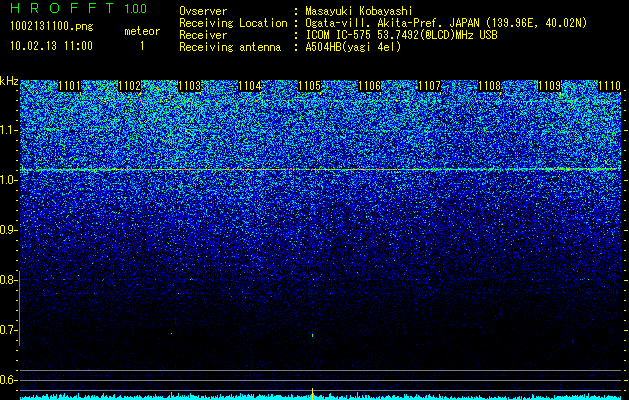Click the 1.0 kHz axis label
This screenshot has height=400, width=629.
pos(9,180)
